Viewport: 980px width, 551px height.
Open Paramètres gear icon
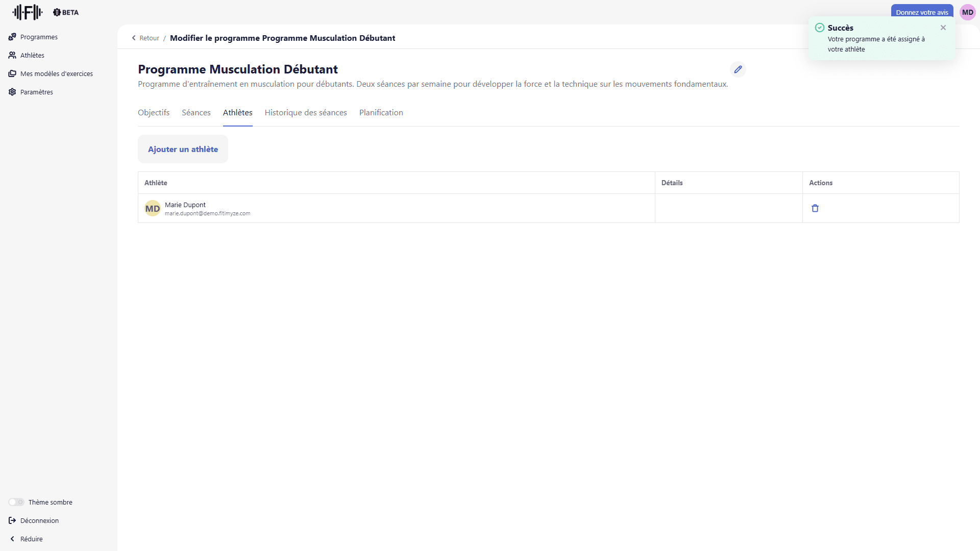(12, 92)
